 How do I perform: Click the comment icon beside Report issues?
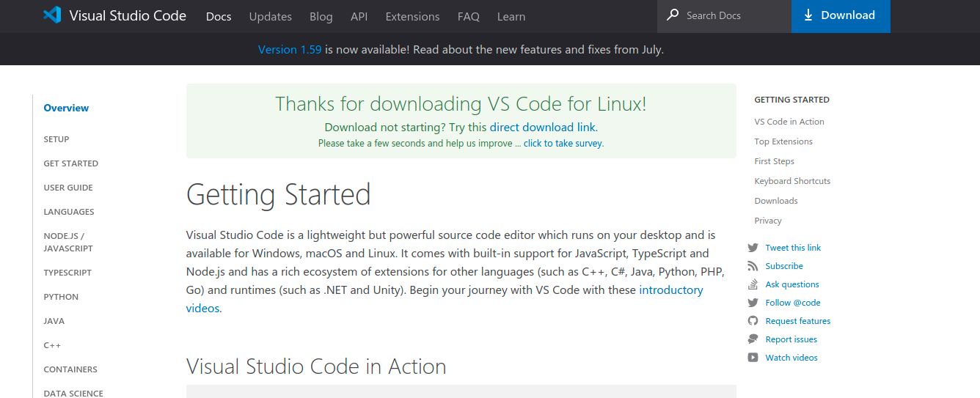tap(753, 339)
